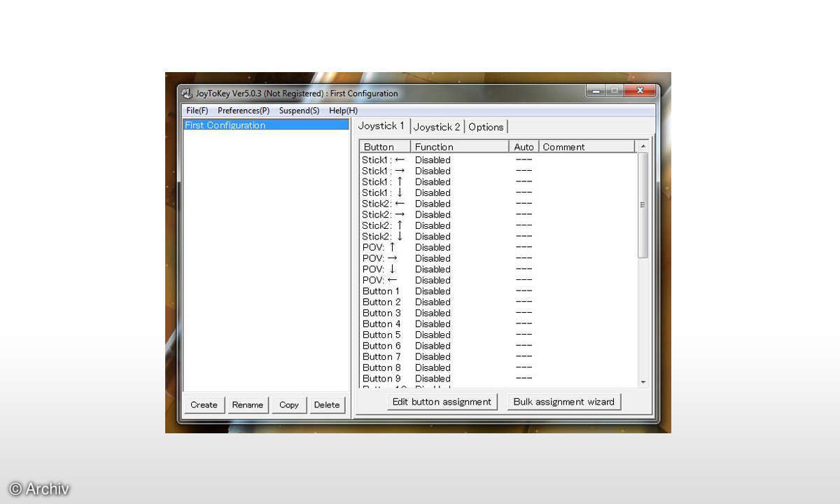Select the Stick2 right arrow row
Image resolution: width=840 pixels, height=504 pixels.
coord(498,215)
